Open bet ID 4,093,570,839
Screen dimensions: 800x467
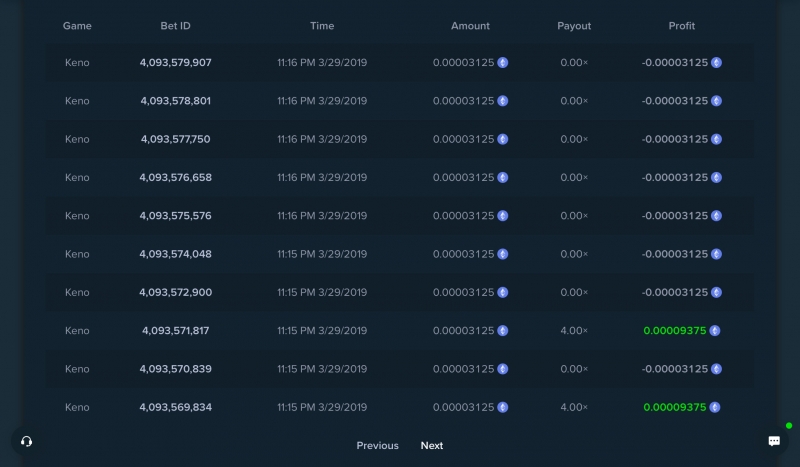pos(176,368)
